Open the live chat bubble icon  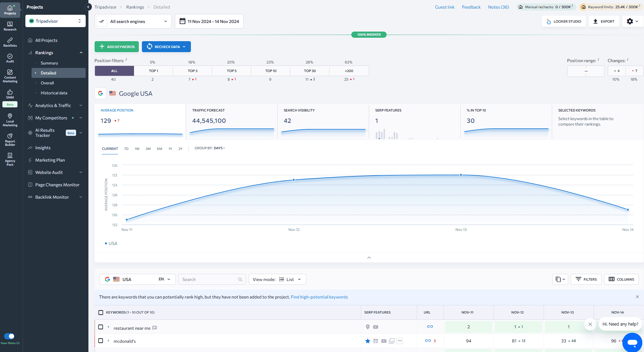coord(632,342)
